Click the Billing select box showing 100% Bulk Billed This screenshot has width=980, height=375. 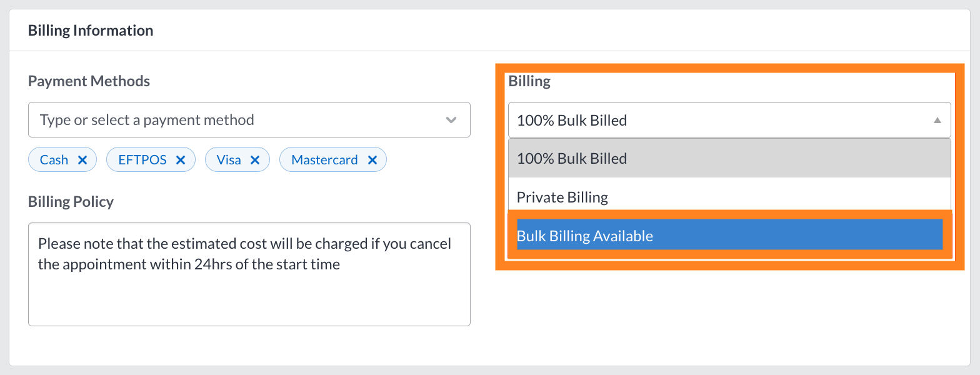(719, 120)
